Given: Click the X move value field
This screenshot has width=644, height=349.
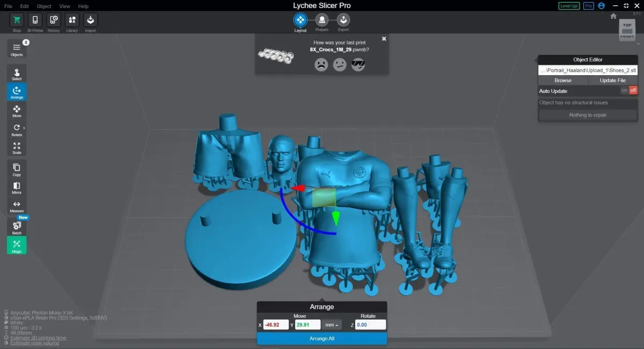Looking at the screenshot, I should (x=276, y=325).
